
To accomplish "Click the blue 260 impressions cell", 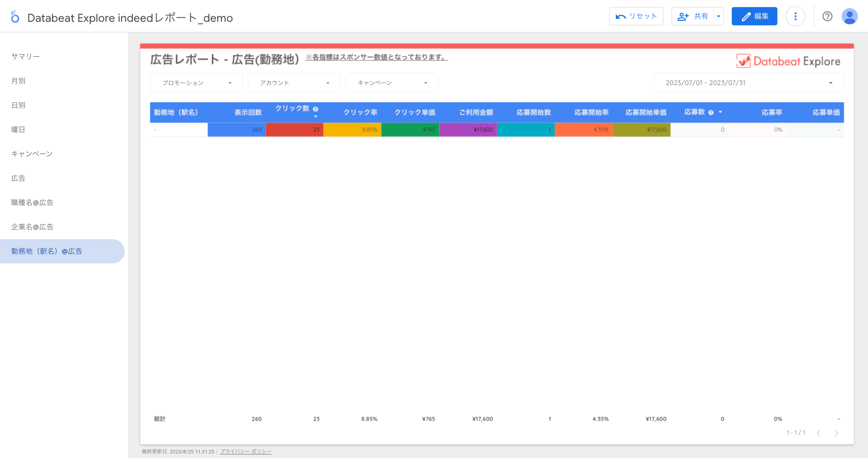I will [237, 130].
